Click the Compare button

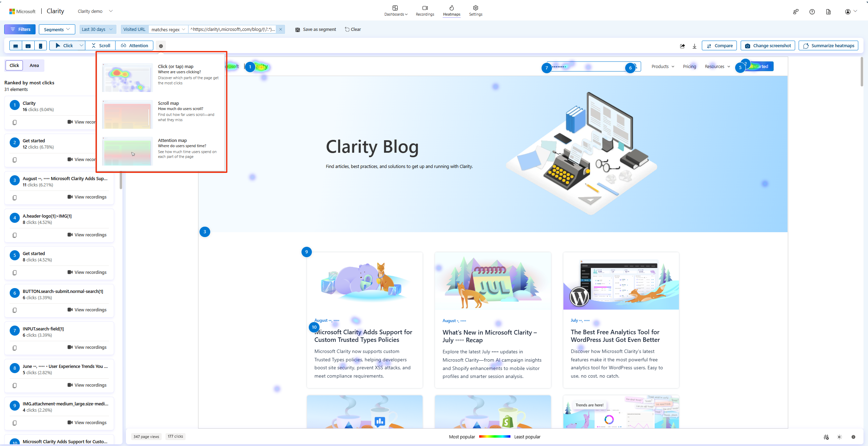pyautogui.click(x=719, y=46)
